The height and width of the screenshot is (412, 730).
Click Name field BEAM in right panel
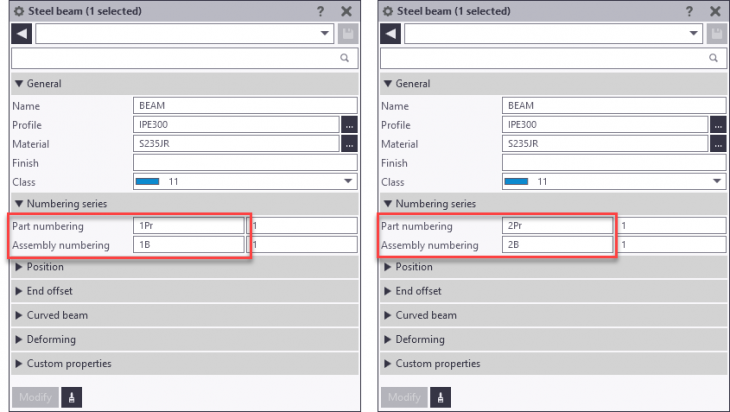click(614, 106)
